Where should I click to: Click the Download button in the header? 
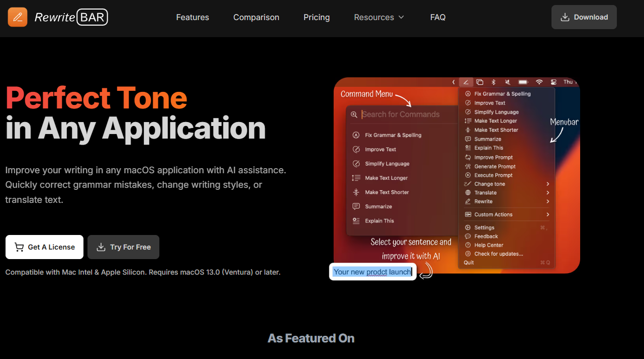(584, 17)
